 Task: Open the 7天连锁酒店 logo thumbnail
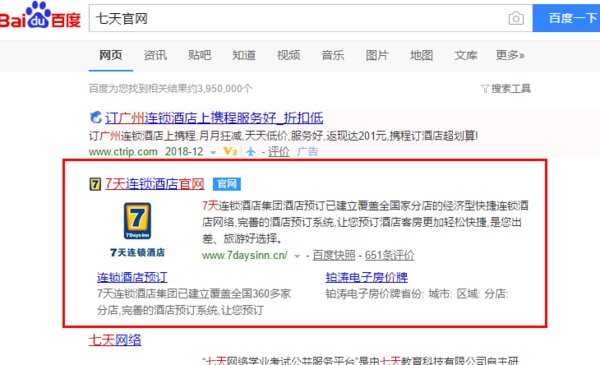[x=137, y=230]
